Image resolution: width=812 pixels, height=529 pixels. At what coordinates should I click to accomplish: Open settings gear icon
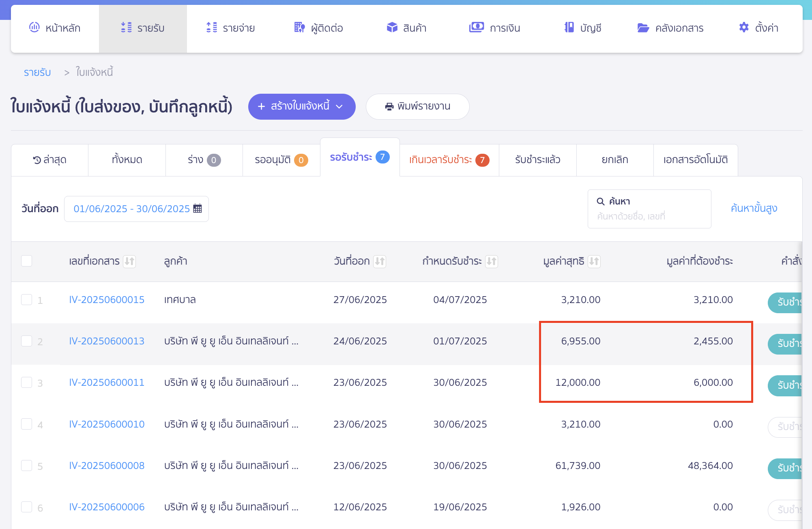coord(744,28)
